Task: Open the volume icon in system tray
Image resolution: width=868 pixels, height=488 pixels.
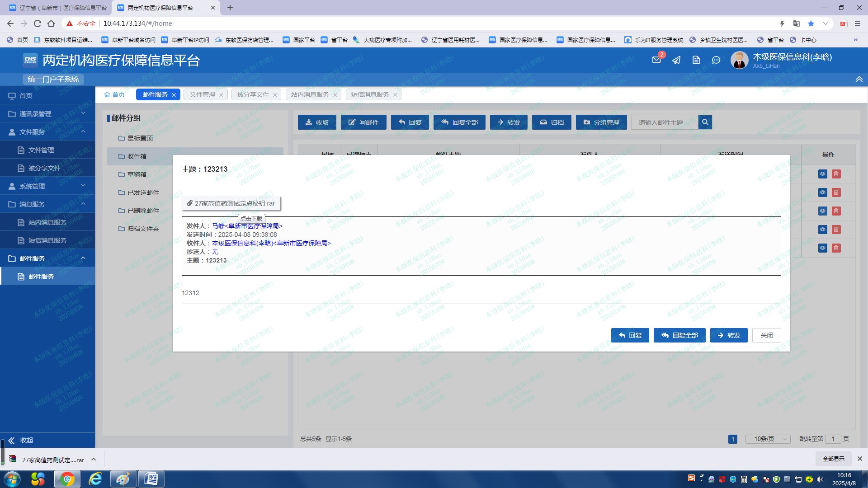Action: point(820,479)
